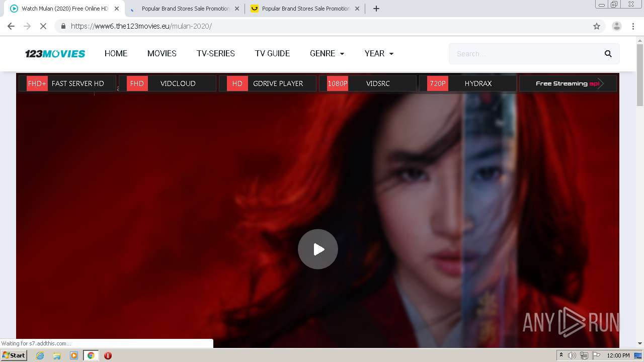
Task: Play the Mulan video
Action: pos(318,249)
